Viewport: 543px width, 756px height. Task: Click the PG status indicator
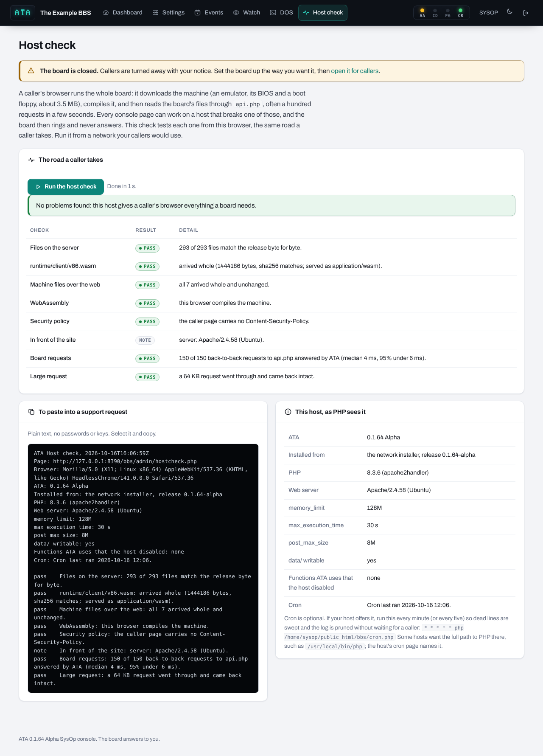[x=448, y=13]
